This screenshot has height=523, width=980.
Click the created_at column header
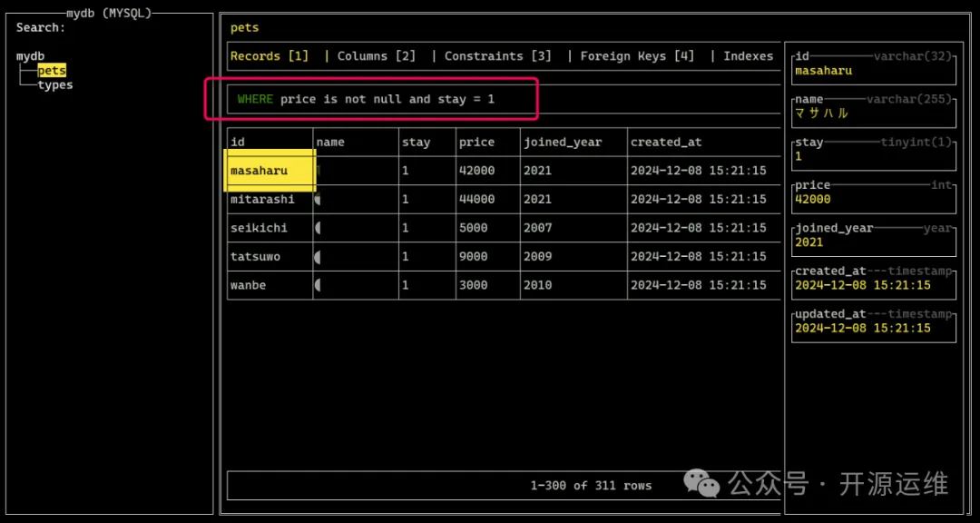coord(666,143)
